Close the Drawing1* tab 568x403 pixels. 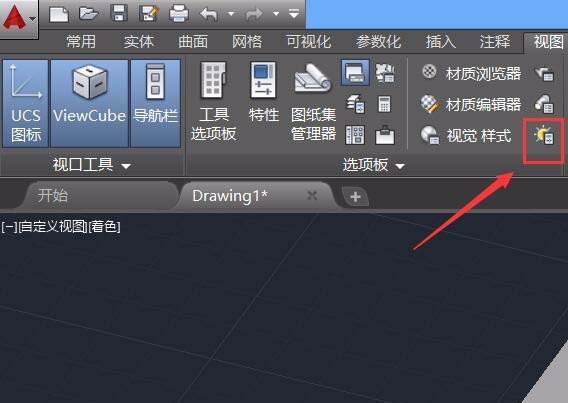point(312,196)
